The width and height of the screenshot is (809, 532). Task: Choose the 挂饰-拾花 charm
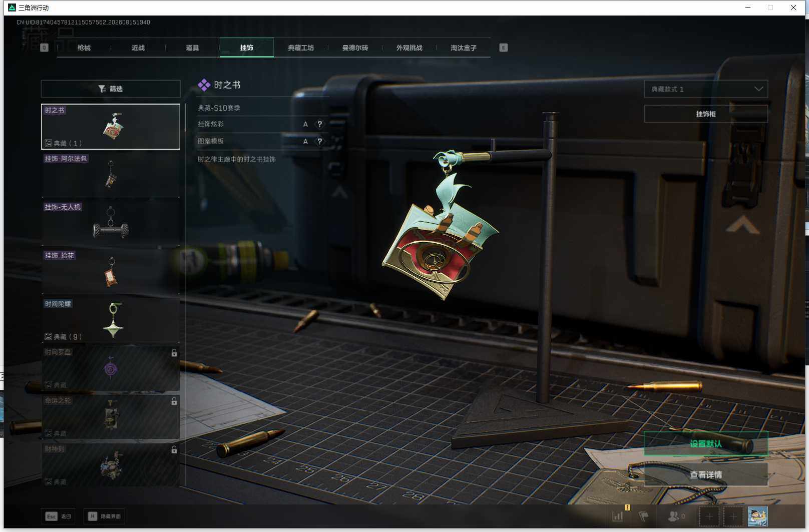(x=111, y=272)
